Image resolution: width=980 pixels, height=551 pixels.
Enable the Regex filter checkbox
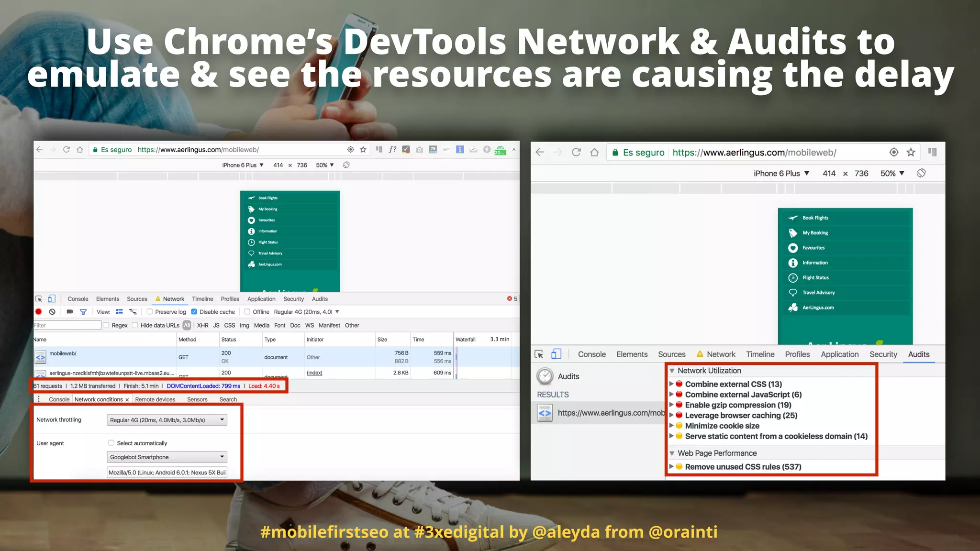(x=106, y=325)
